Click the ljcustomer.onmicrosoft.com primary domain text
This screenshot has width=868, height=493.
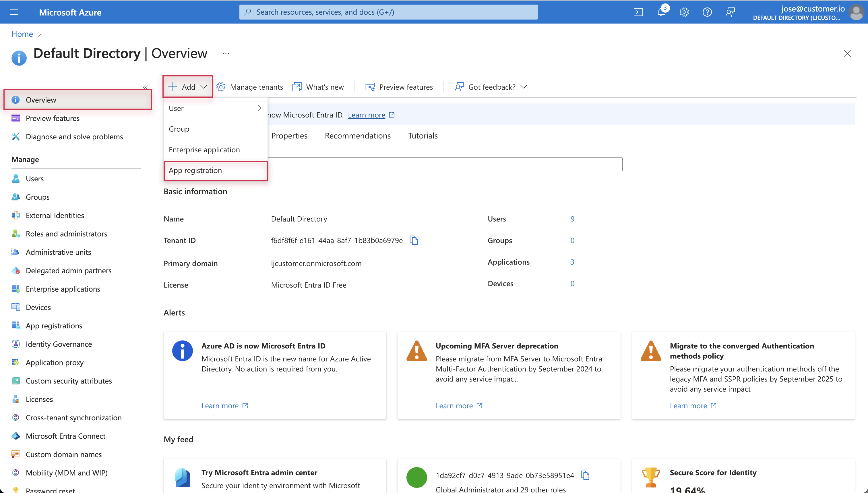tap(316, 263)
